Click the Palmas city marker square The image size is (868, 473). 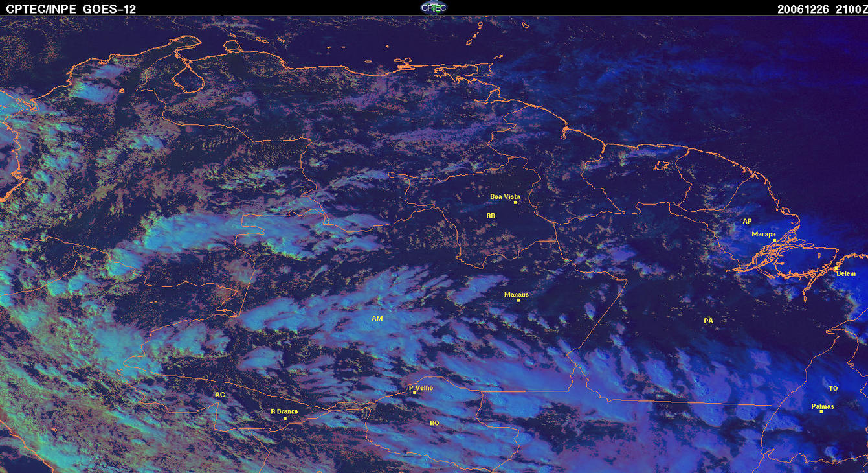point(821,411)
